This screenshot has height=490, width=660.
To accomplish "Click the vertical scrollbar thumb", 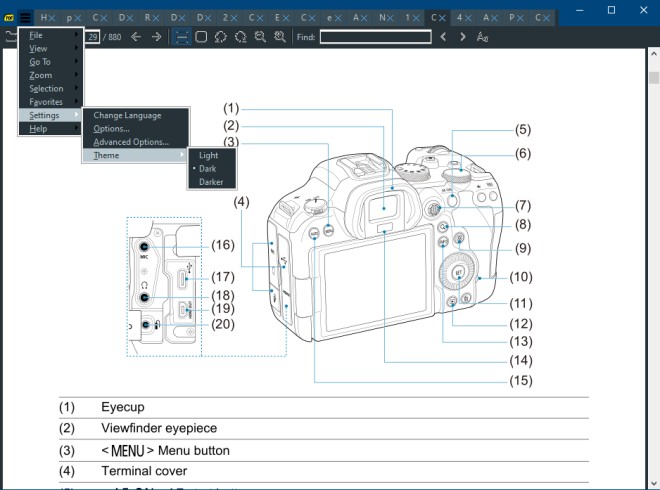I will 654,78.
